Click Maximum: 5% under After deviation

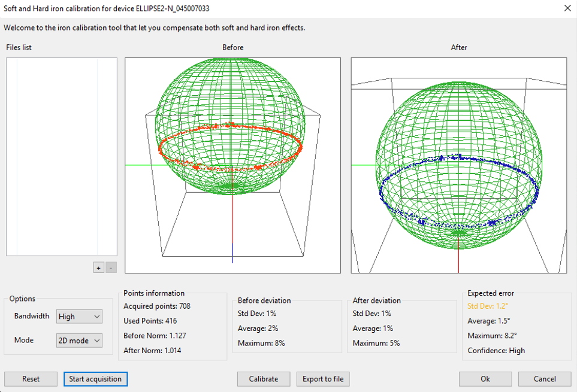(x=376, y=344)
